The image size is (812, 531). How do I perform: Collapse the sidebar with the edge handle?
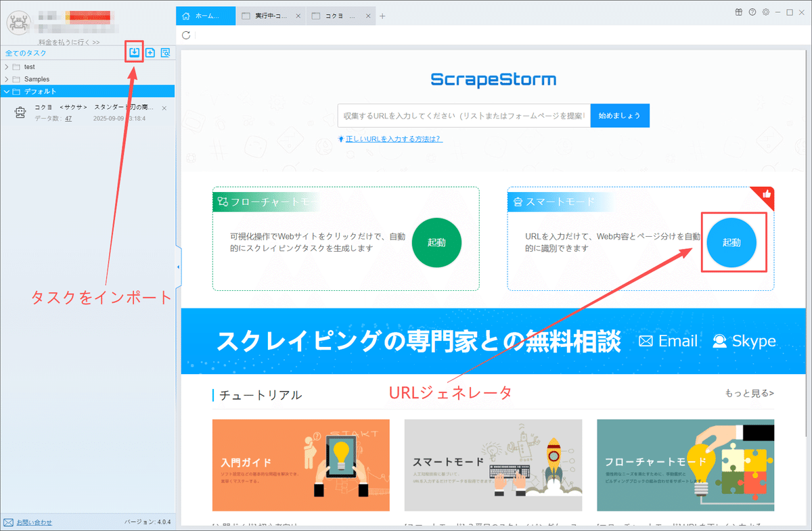pyautogui.click(x=178, y=268)
